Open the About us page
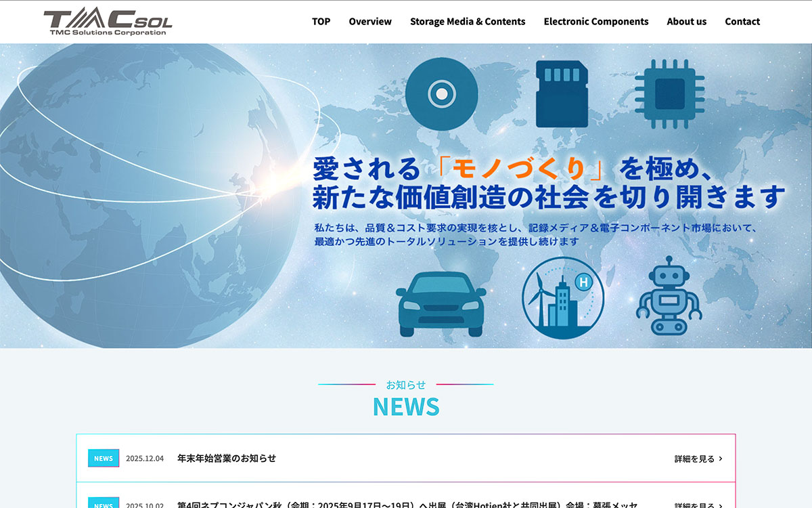This screenshot has height=508, width=812. click(x=686, y=22)
